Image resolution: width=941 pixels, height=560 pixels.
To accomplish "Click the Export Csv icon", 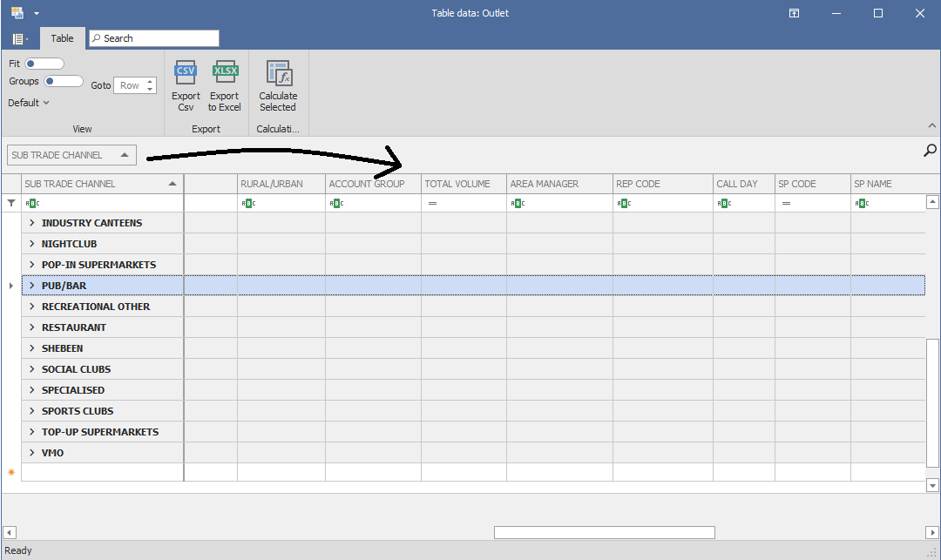I will [x=186, y=73].
